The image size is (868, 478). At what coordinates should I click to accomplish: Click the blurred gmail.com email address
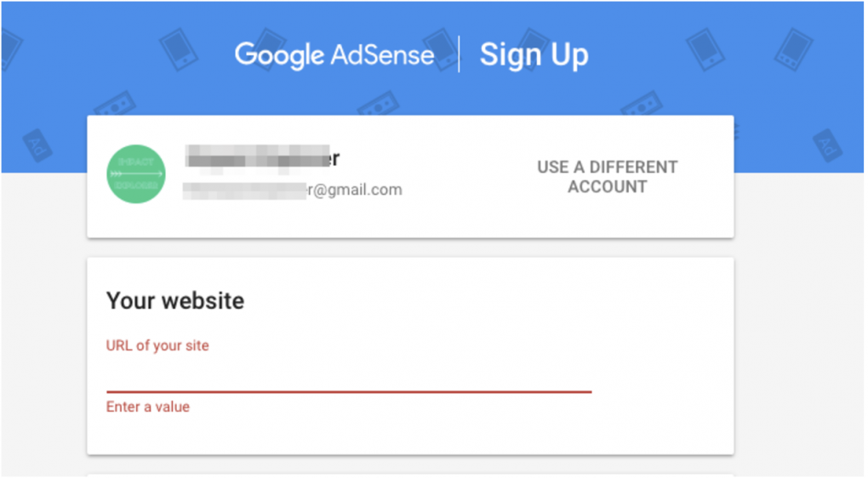[292, 190]
